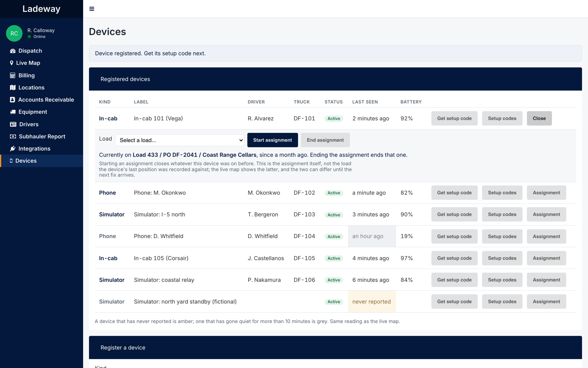Open Setup codes for In-cab 105 (Corsair)
The image size is (588, 368).
click(502, 258)
